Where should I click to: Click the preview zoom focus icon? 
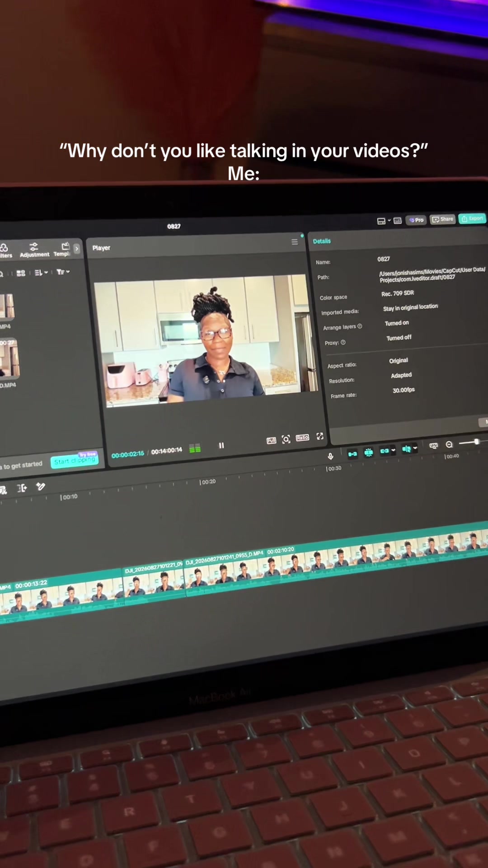pos(286,439)
